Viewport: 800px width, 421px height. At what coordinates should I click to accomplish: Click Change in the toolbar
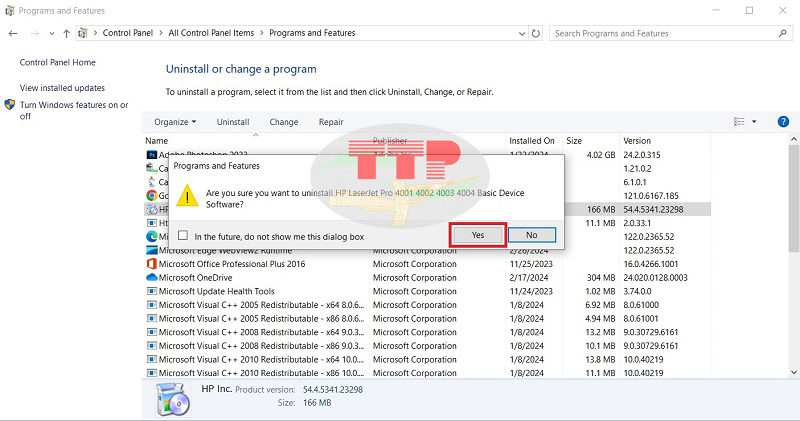point(284,122)
